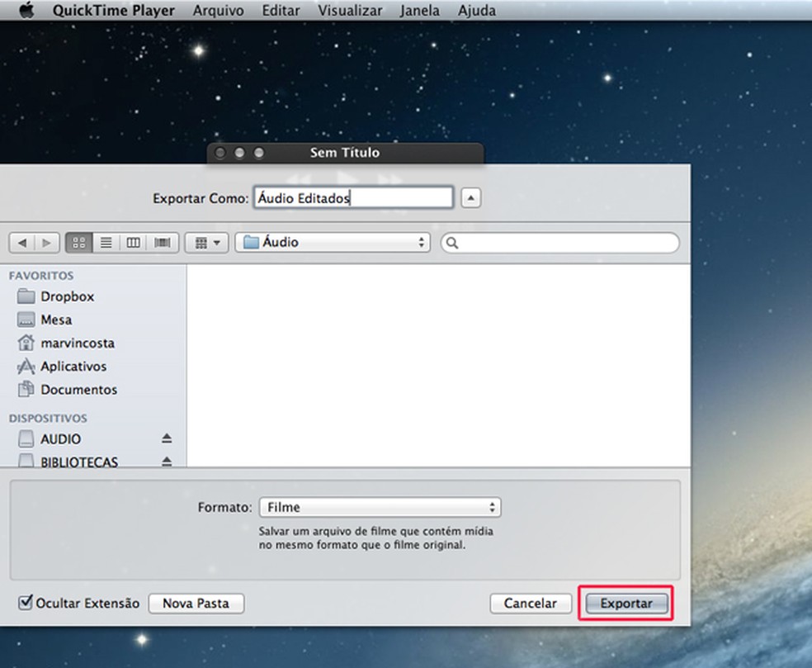Select Documentos in the sidebar
The image size is (812, 668).
coord(78,390)
